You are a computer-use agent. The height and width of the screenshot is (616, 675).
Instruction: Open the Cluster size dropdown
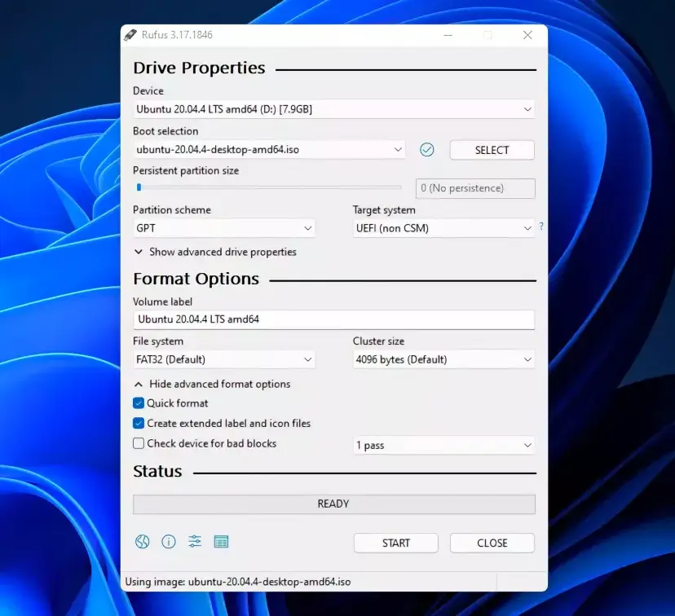(443, 359)
